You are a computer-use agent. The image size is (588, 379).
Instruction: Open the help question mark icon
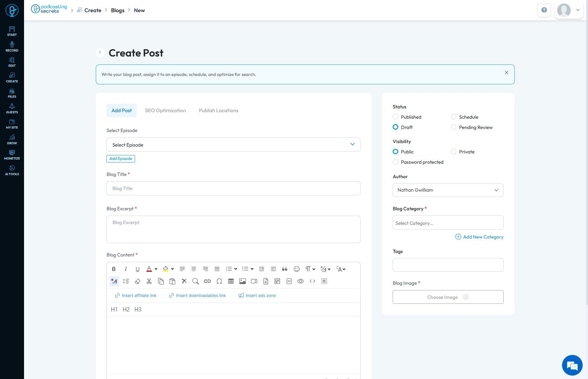coord(544,10)
